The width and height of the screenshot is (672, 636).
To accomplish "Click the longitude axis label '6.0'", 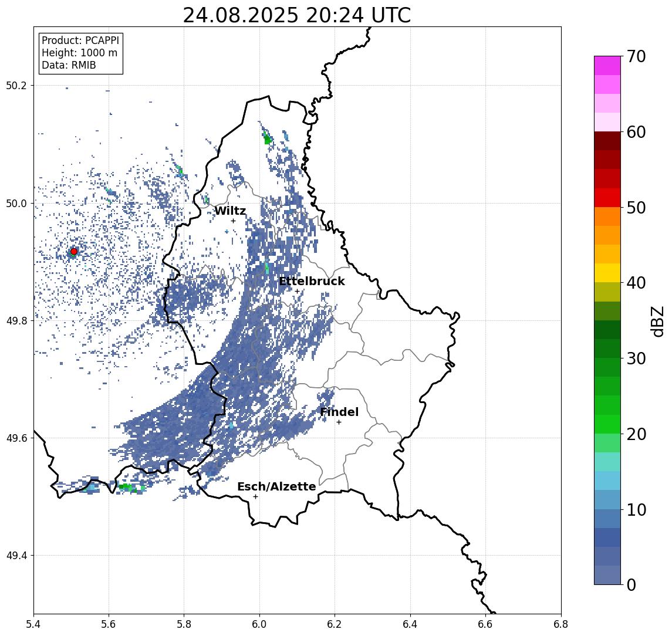I will (x=259, y=624).
